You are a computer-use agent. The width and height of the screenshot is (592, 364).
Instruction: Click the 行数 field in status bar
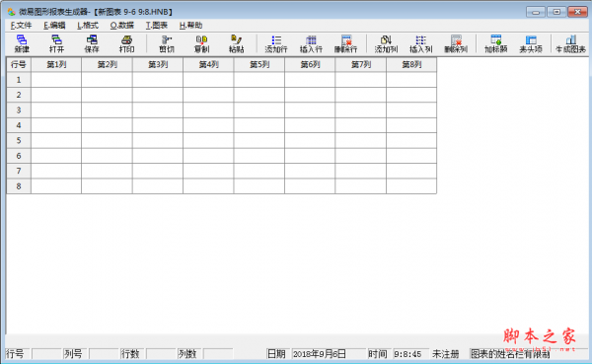point(161,354)
